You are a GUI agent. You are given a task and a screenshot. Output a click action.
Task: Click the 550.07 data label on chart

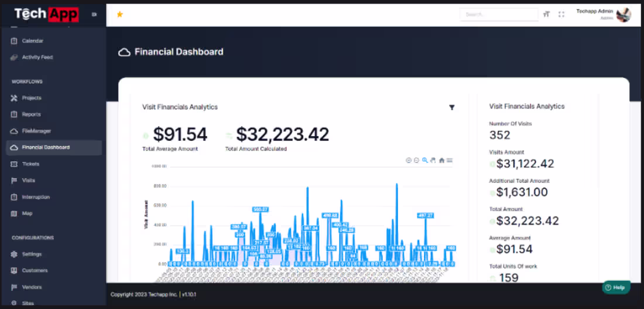point(261,209)
